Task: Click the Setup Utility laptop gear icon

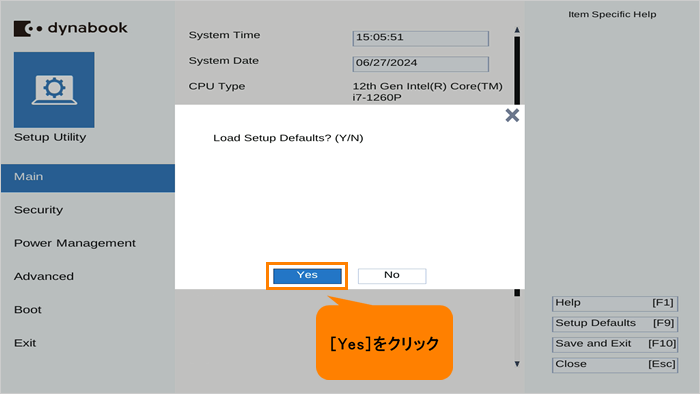Action: click(x=54, y=90)
